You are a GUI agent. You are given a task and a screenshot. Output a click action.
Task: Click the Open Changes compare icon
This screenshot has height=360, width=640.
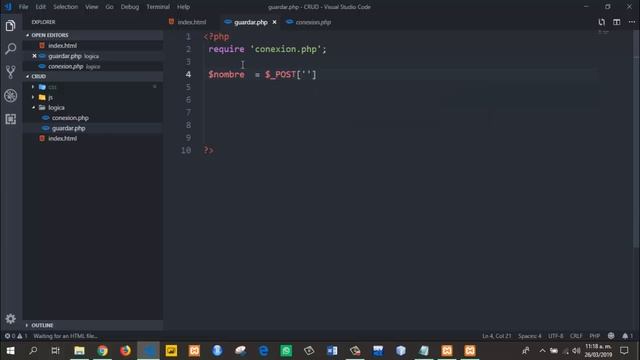tap(601, 22)
